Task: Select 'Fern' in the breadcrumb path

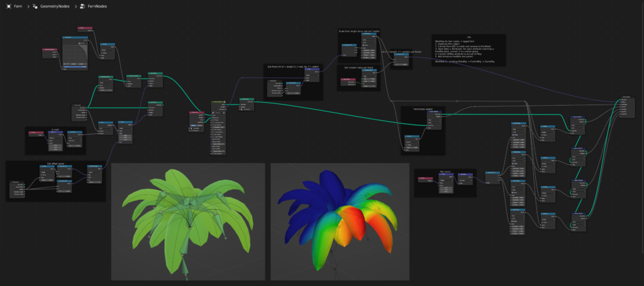Action: point(18,6)
